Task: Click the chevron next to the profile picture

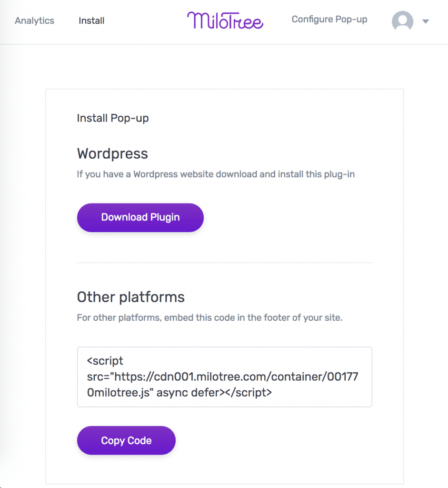Action: (426, 21)
